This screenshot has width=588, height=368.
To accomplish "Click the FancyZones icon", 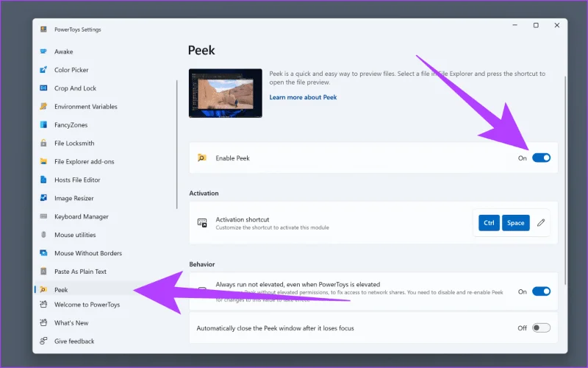I will pos(43,124).
